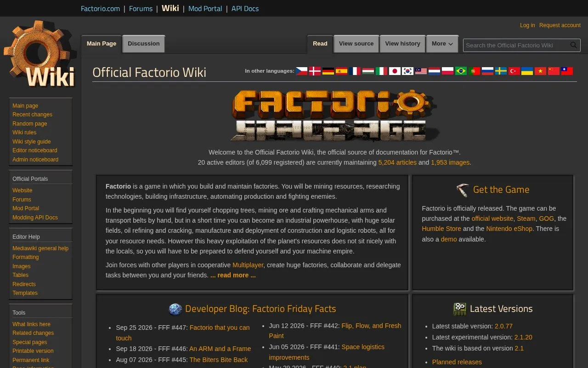Select the Polish flag language link
This screenshot has width=588, height=368.
(x=448, y=71)
